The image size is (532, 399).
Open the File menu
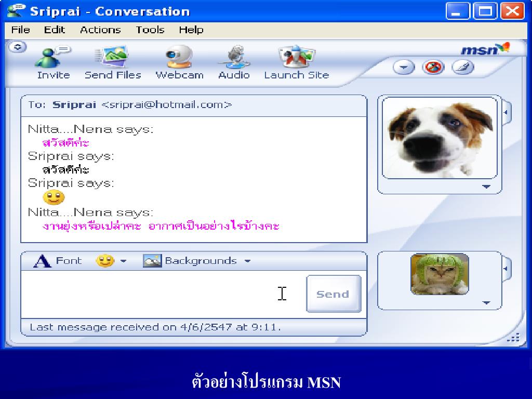click(20, 30)
